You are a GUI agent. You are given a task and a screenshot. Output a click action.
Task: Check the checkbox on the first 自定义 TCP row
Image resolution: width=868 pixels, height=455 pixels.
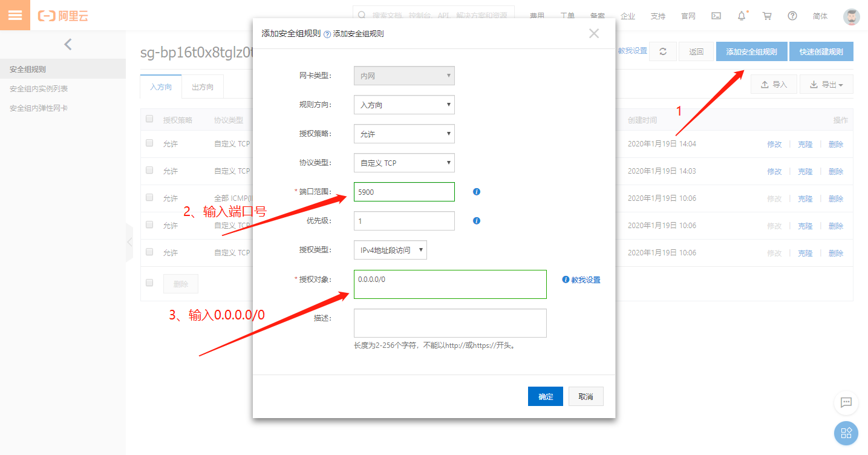click(149, 143)
